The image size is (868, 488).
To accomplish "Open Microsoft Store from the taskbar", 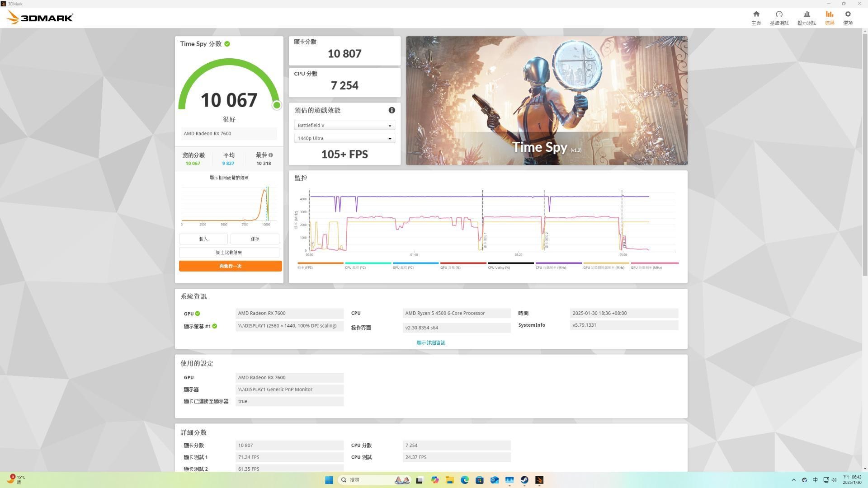I will tap(479, 480).
